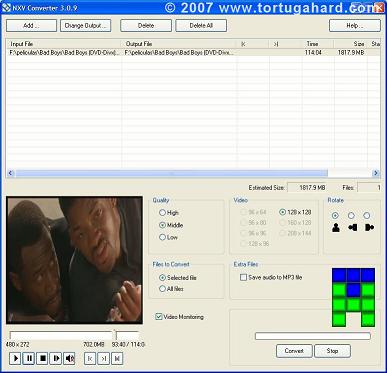This screenshot has height=373, width=387.
Task: Click the rightmost clear-marks playback button
Action: pyautogui.click(x=117, y=358)
